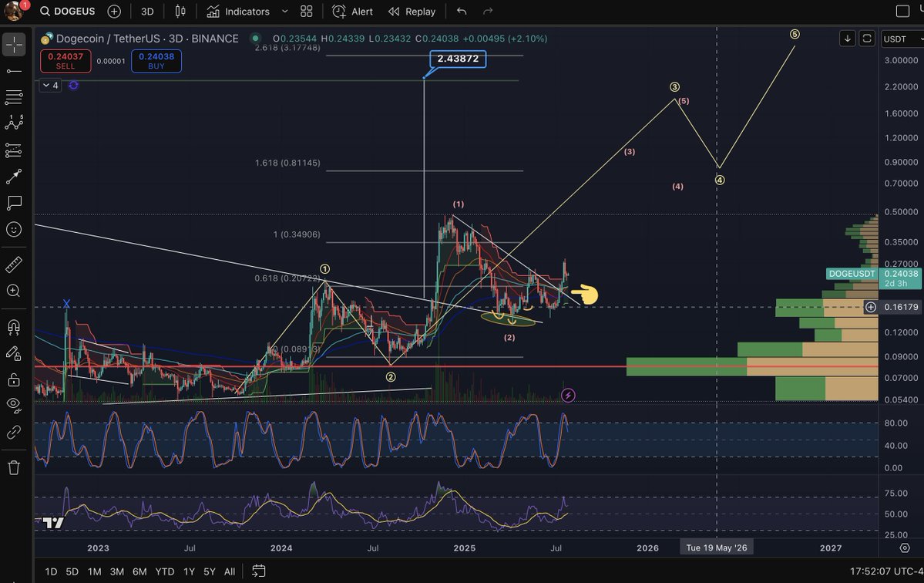Screen dimensions: 924x583
Task: Select the 5Y date range
Action: click(x=209, y=571)
